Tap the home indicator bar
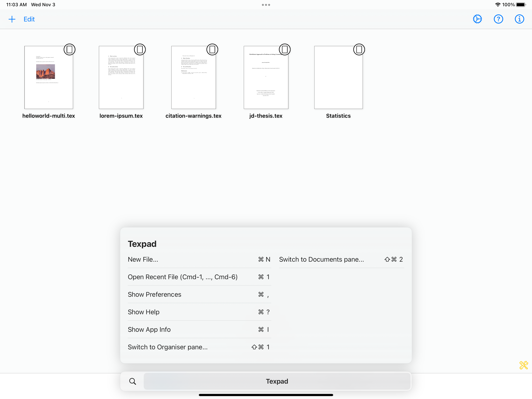Viewport: 532px width, 399px height. [266, 395]
